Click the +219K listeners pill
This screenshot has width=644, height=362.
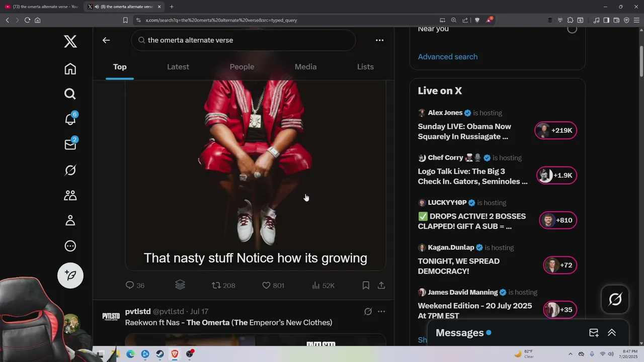555,130
